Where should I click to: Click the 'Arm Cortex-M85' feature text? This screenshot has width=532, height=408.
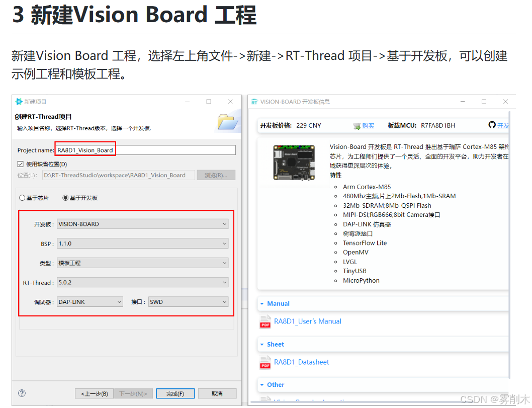(367, 187)
